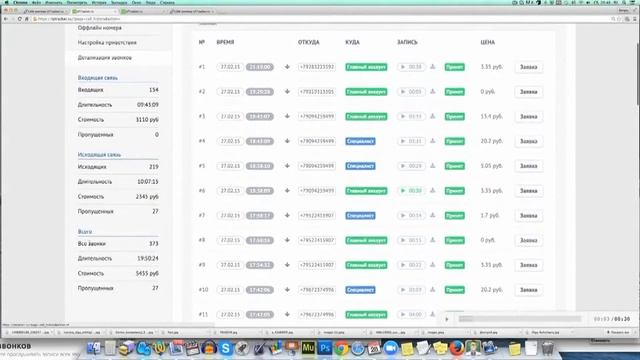Click the 'Исходящая связь' heading in the sidebar
Viewport: 640px width, 360px height.
(x=99, y=155)
